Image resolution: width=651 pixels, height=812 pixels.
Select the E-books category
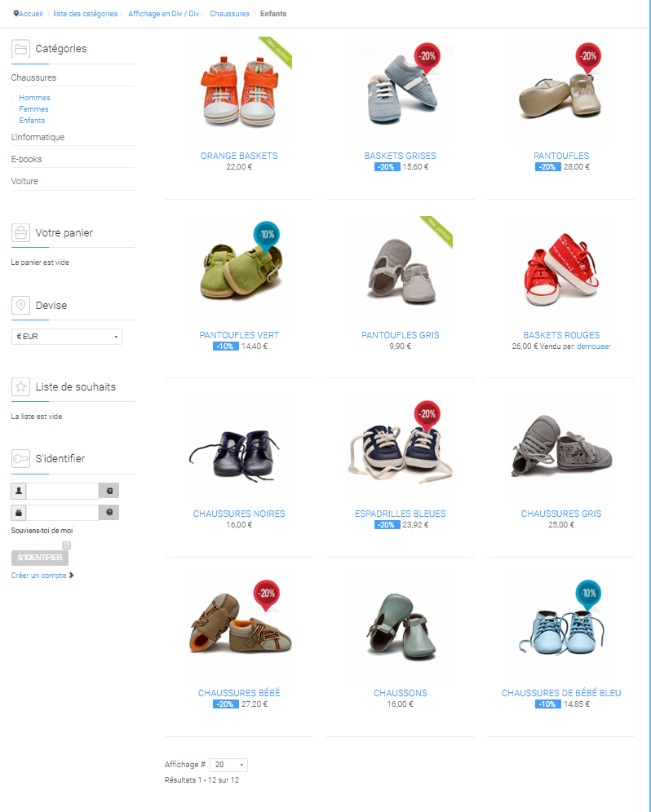coord(26,159)
